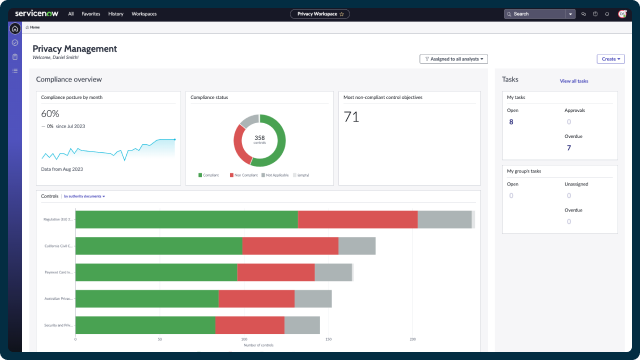
Task: Click green segment of California Civil bar
Action: click(159, 246)
